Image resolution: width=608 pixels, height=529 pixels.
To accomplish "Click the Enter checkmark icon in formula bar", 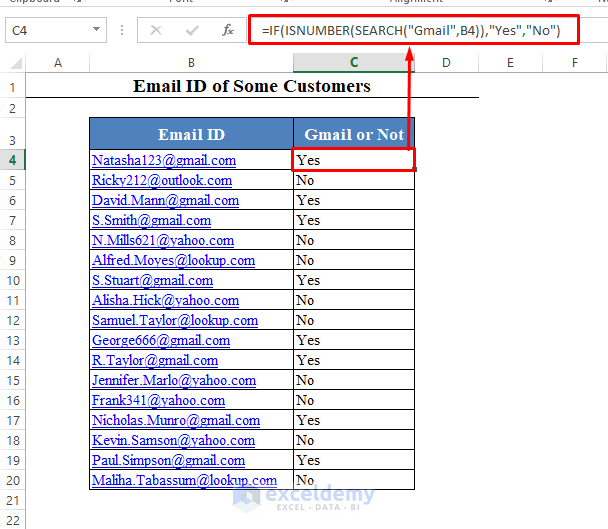I will [x=192, y=30].
